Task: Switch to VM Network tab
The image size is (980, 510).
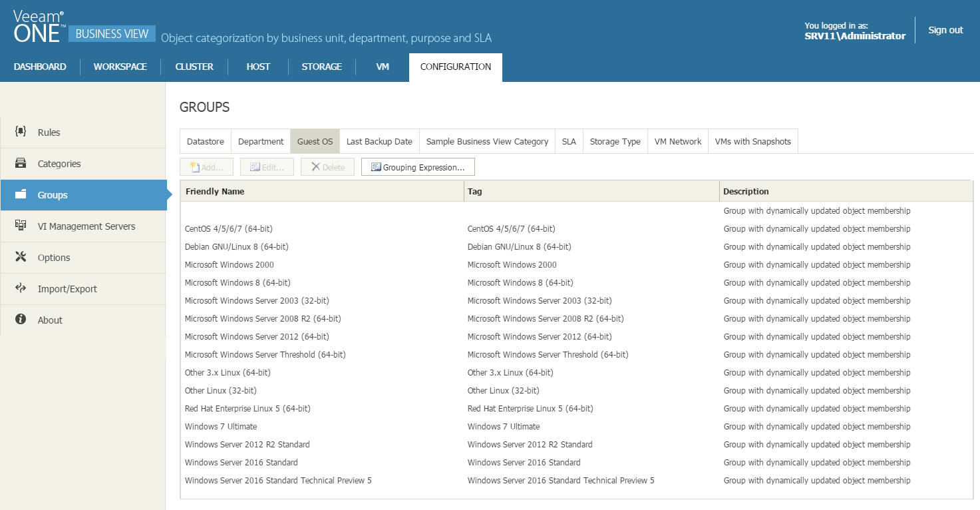Action: [678, 141]
